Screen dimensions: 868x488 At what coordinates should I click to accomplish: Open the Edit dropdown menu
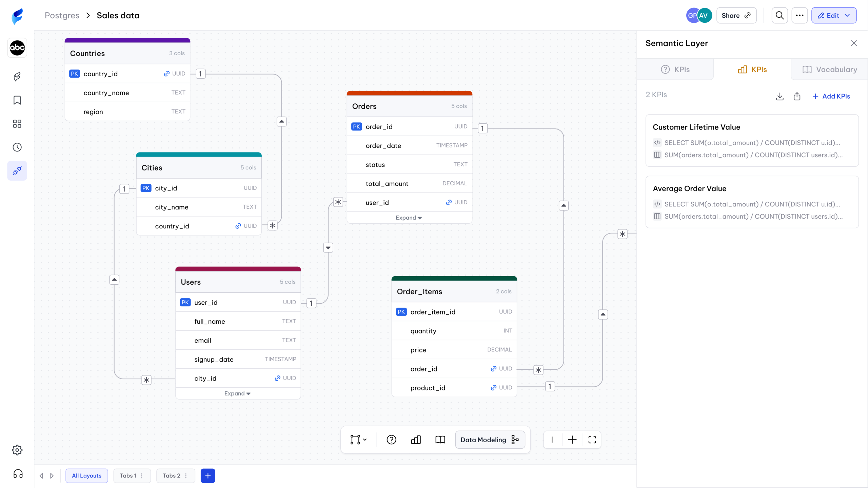coord(834,16)
